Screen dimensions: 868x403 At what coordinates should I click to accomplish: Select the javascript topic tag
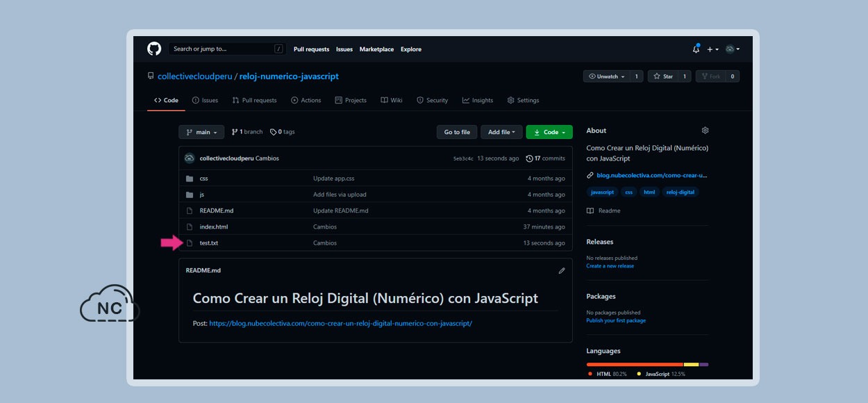[602, 192]
